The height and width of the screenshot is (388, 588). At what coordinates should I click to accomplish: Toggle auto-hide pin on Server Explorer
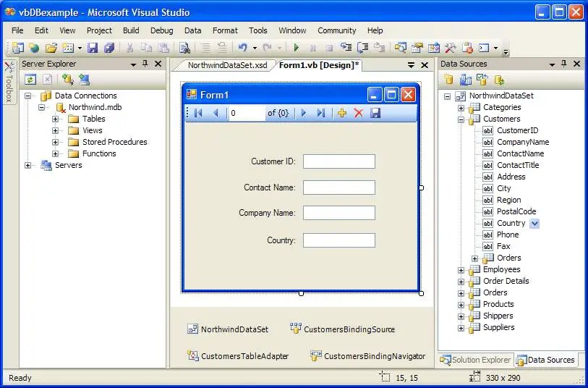(x=145, y=64)
